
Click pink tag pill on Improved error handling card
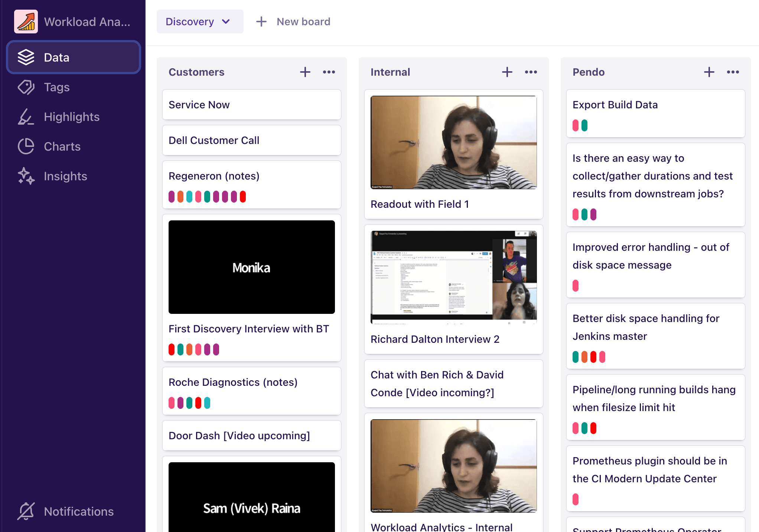576,286
